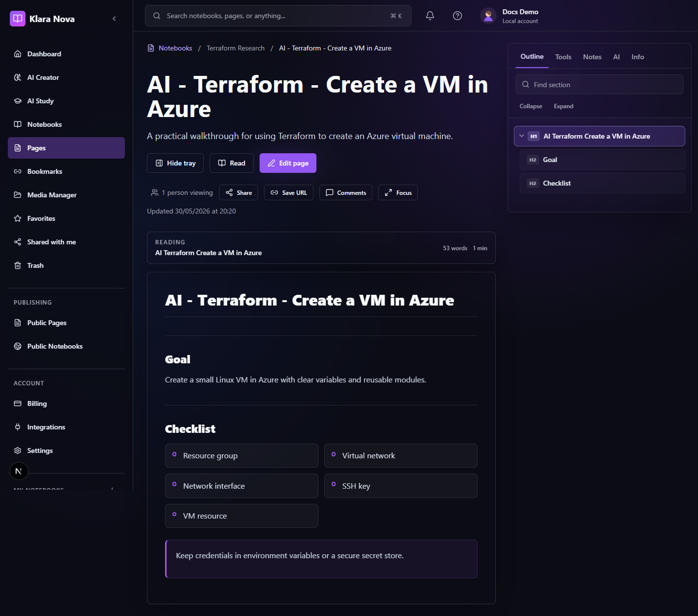This screenshot has width=698, height=616.
Task: Click the Checklist heading in the page
Action: pos(190,429)
